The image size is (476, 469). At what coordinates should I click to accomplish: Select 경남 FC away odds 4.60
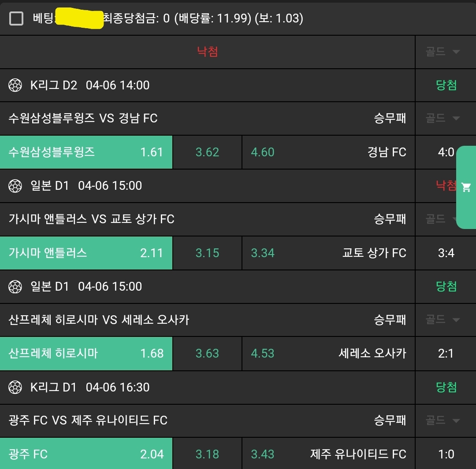pos(328,152)
